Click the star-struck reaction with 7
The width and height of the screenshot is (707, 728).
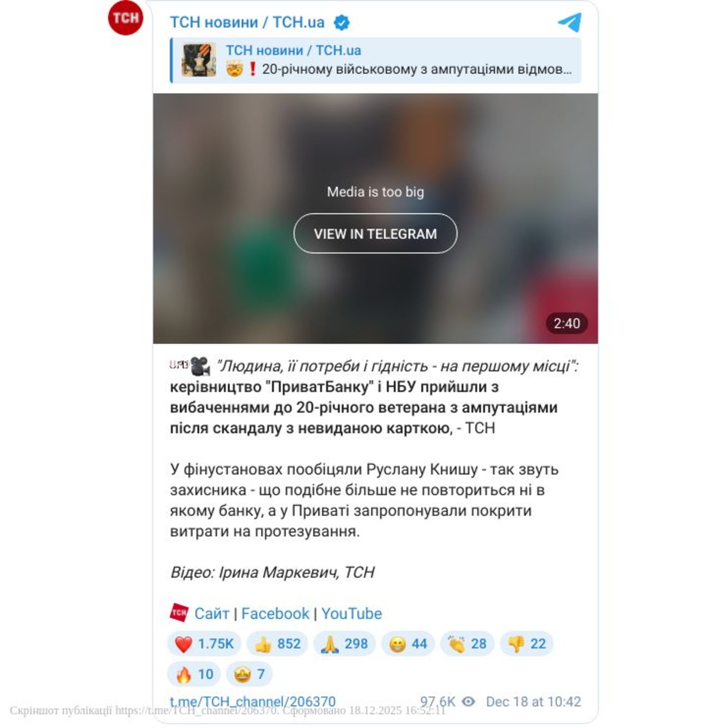pos(250,674)
